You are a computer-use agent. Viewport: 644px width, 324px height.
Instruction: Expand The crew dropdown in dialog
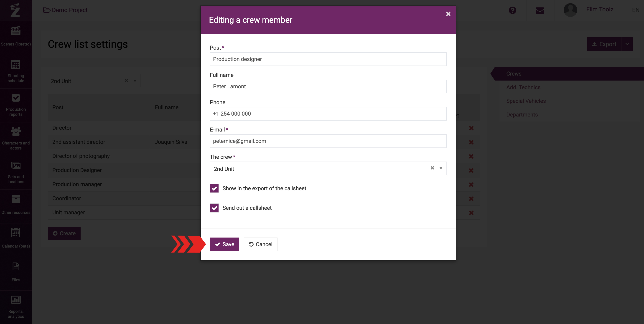pos(441,168)
